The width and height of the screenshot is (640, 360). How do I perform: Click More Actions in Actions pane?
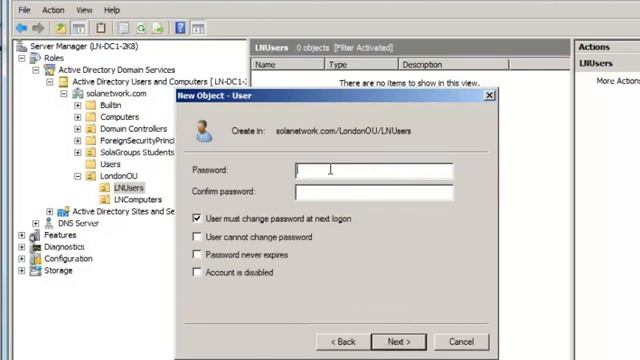point(618,81)
